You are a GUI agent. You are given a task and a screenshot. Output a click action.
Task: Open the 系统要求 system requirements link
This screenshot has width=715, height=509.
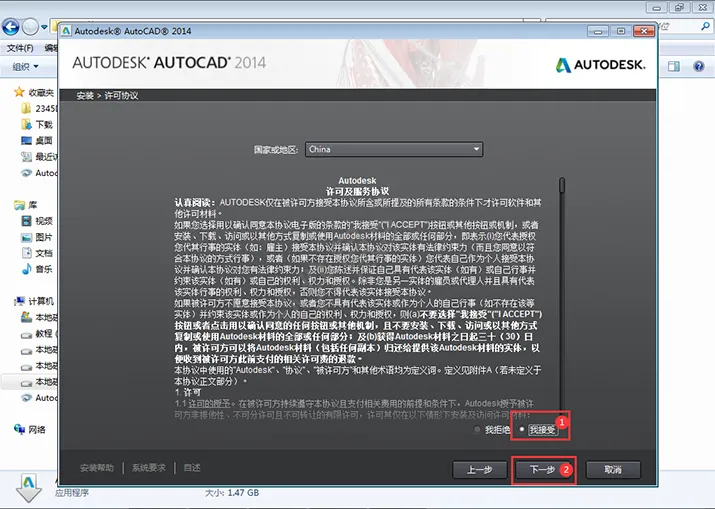click(x=149, y=468)
